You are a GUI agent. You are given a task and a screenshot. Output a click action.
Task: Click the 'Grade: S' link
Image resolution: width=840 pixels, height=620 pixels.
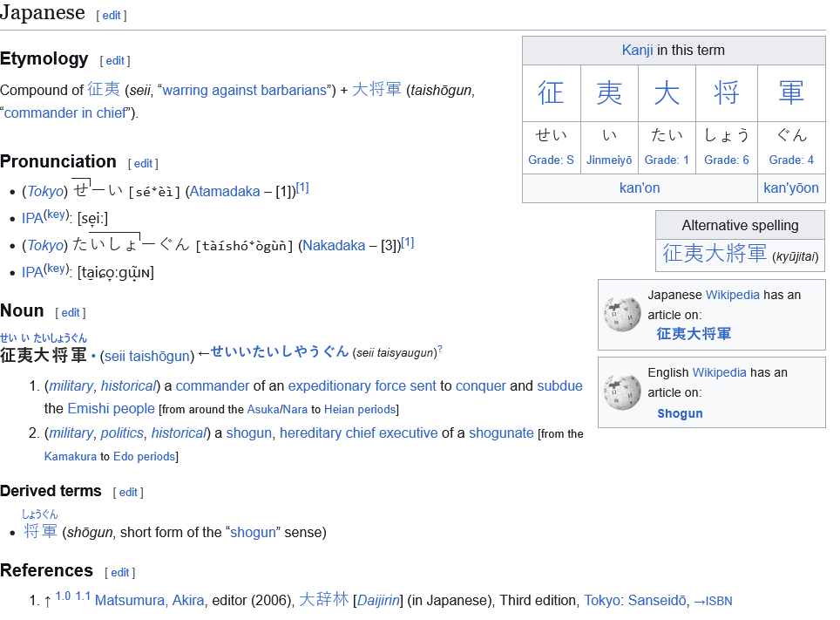click(551, 160)
